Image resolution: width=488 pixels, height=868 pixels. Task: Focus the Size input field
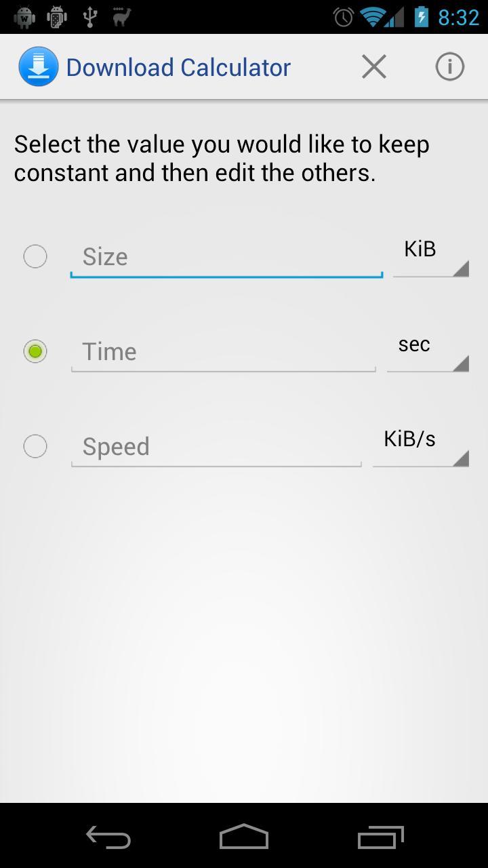pos(226,256)
